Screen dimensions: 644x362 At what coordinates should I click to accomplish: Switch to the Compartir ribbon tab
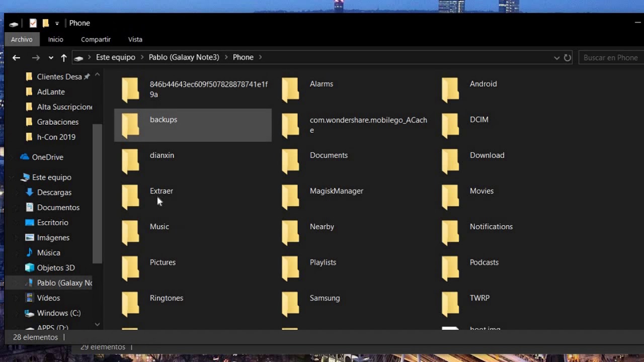tap(96, 39)
